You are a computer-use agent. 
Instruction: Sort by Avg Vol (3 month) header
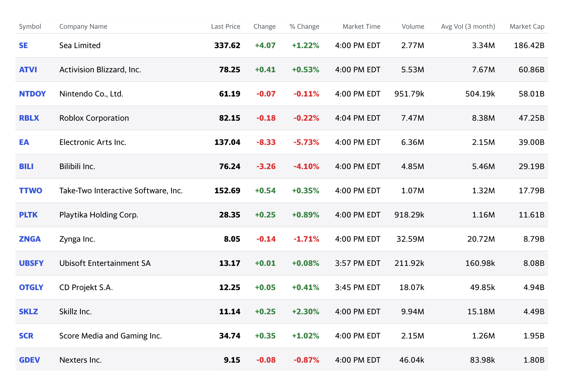click(468, 27)
